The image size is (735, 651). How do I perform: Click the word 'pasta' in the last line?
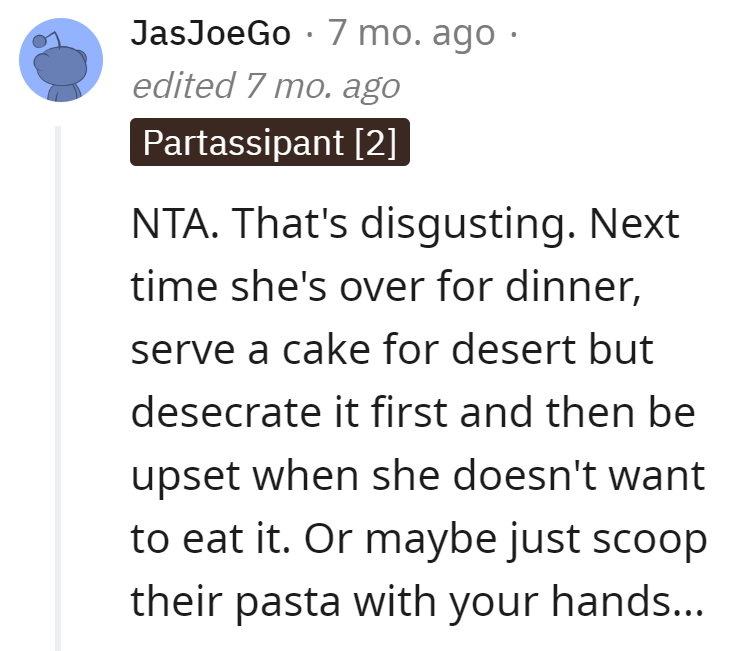287,602
